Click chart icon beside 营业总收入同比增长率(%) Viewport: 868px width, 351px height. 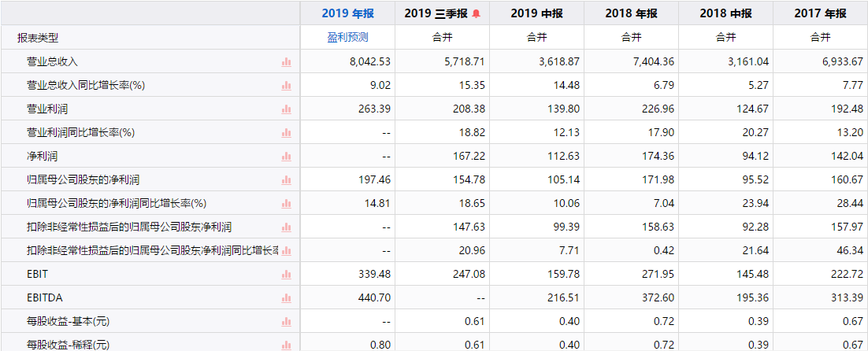286,86
